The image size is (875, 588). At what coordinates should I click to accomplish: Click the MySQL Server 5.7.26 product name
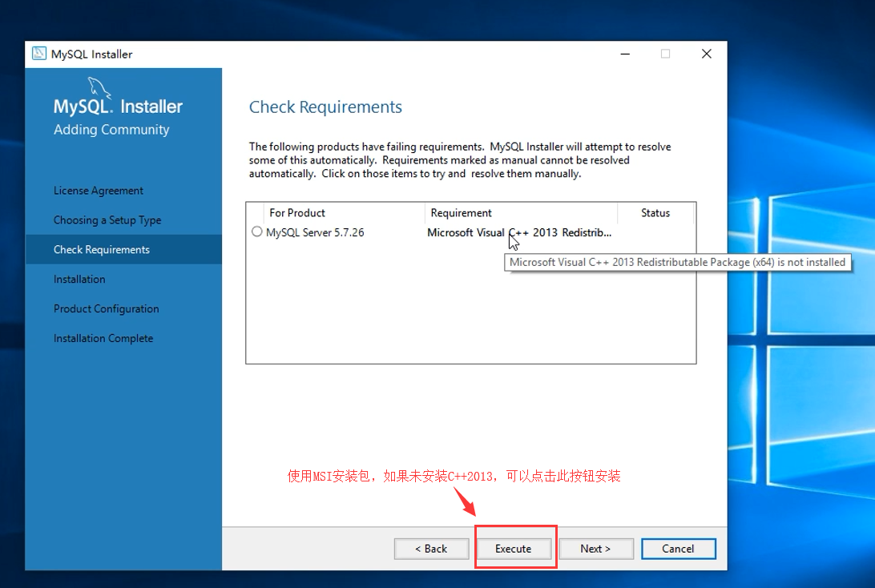pyautogui.click(x=315, y=232)
